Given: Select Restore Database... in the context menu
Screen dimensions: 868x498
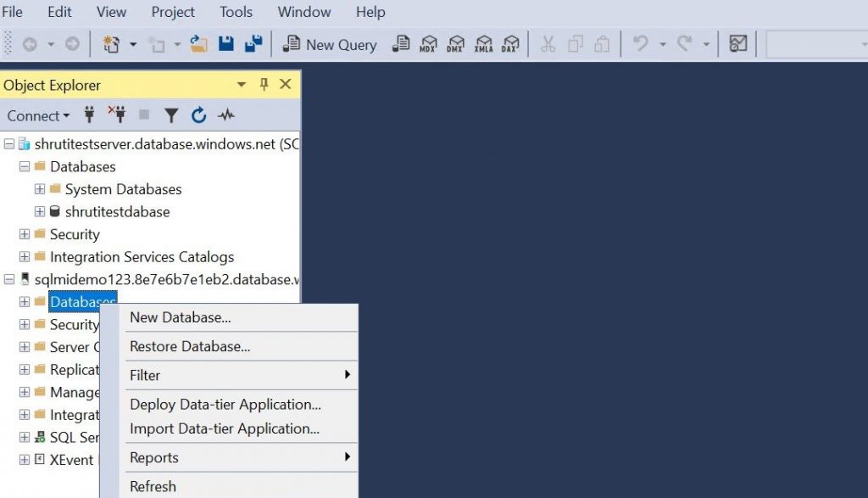Looking at the screenshot, I should pyautogui.click(x=190, y=346).
